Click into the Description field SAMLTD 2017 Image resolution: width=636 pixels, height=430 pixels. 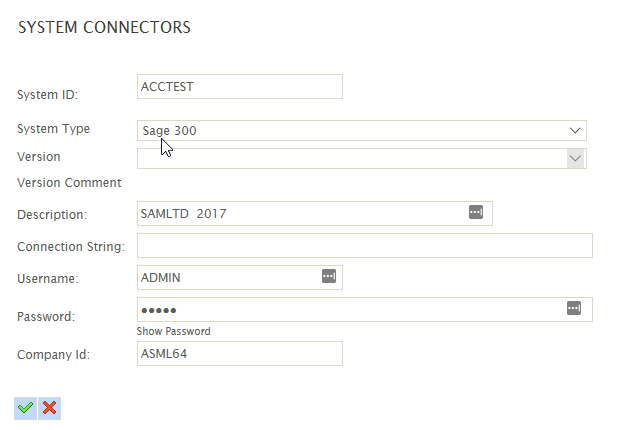(315, 213)
